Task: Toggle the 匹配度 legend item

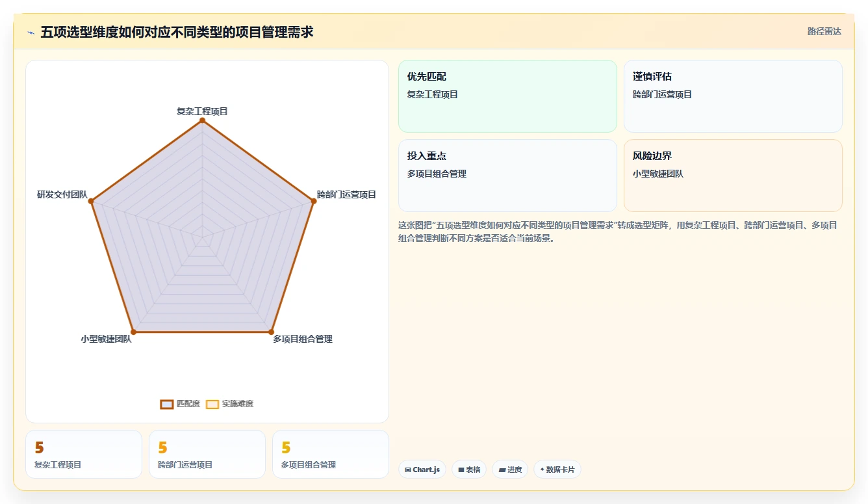Action: (180, 404)
